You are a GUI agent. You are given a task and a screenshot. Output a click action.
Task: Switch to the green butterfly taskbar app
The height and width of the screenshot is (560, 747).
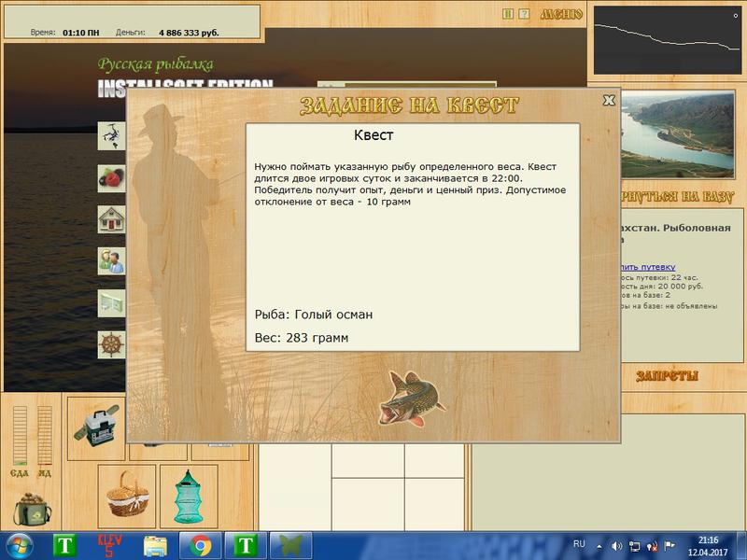click(x=291, y=546)
